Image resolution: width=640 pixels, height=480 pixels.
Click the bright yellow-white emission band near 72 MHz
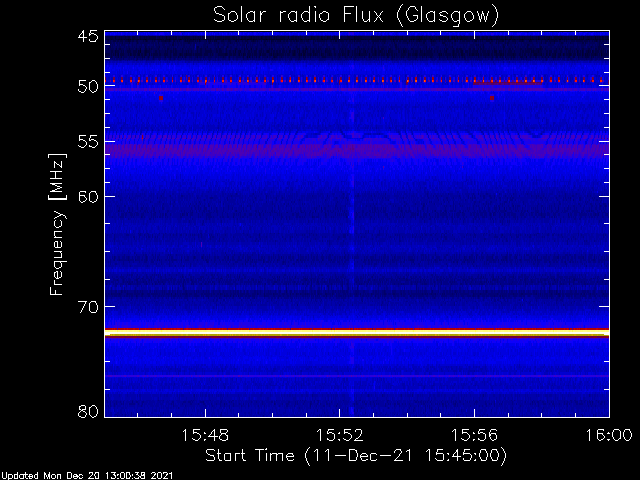click(x=357, y=333)
